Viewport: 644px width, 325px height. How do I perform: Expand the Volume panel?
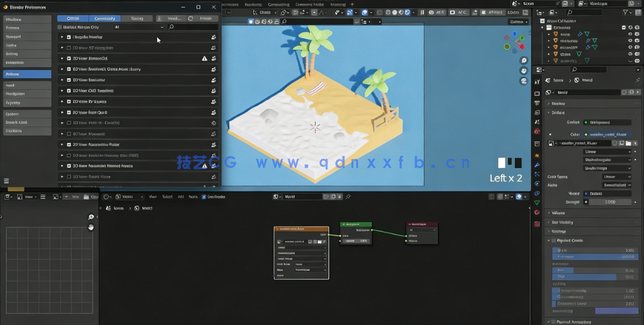(557, 213)
